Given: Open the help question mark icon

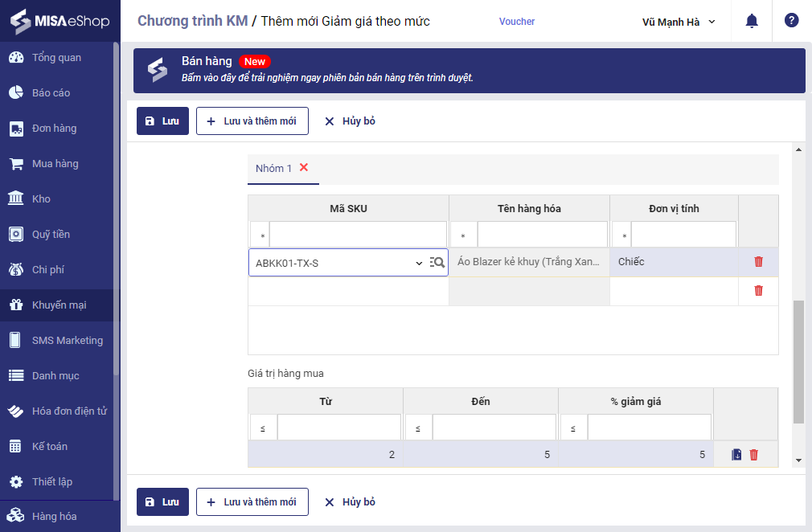Looking at the screenshot, I should (791, 21).
